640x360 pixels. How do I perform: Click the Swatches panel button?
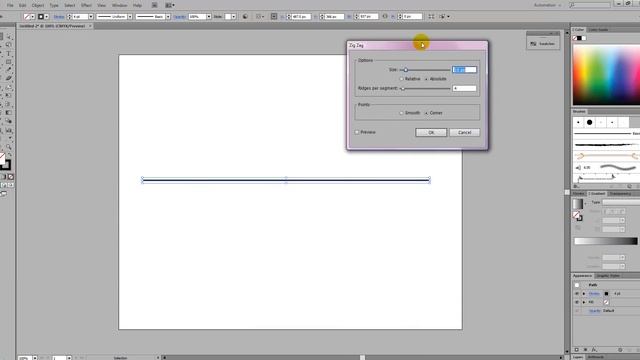click(x=543, y=44)
